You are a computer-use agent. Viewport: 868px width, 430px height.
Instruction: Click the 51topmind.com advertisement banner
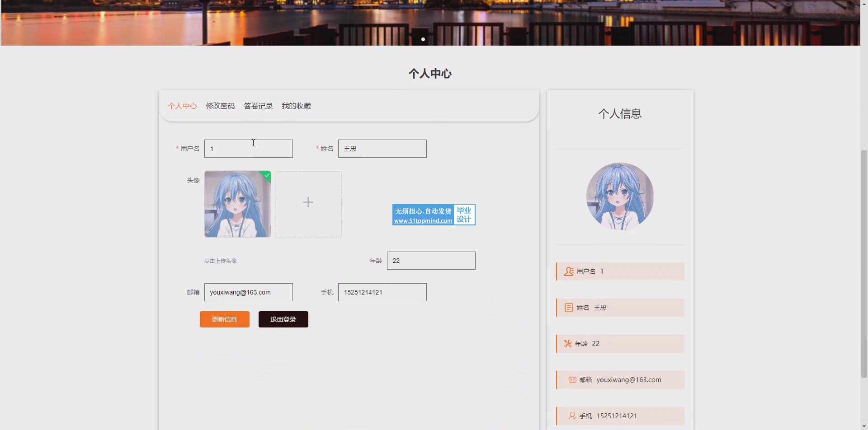click(x=434, y=215)
